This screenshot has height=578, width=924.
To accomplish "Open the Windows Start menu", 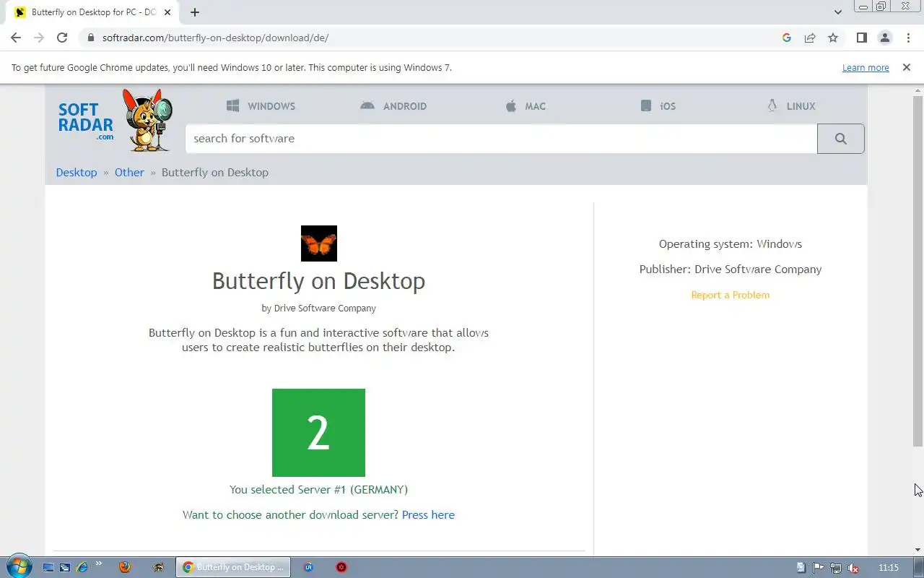I will [18, 567].
